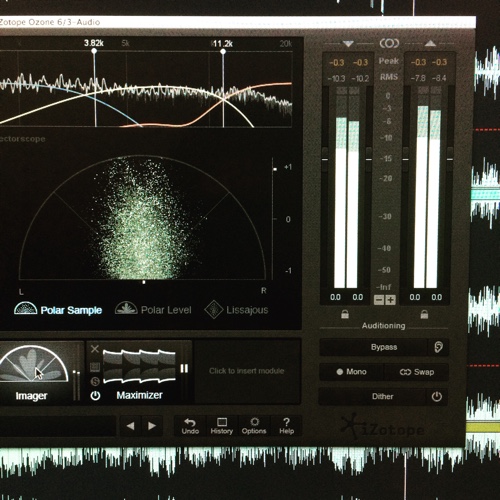Select the Maximizer module tile
500x500 pixels.
point(139,373)
